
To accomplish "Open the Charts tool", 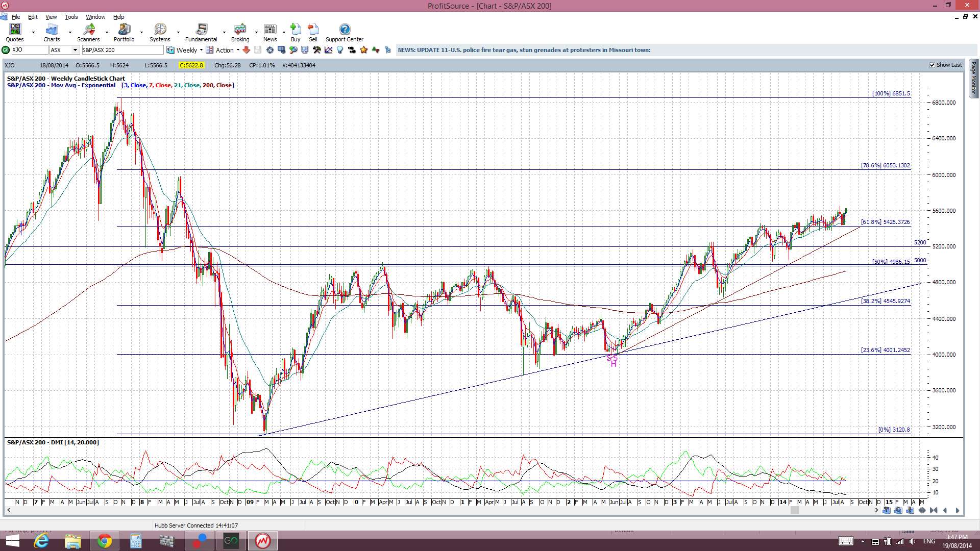I will click(x=52, y=33).
